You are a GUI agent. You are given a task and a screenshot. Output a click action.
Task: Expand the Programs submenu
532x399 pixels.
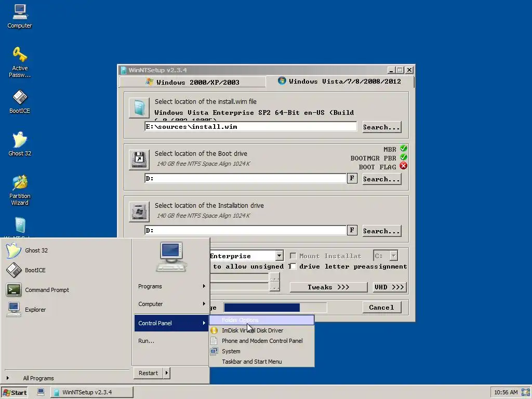coord(171,286)
